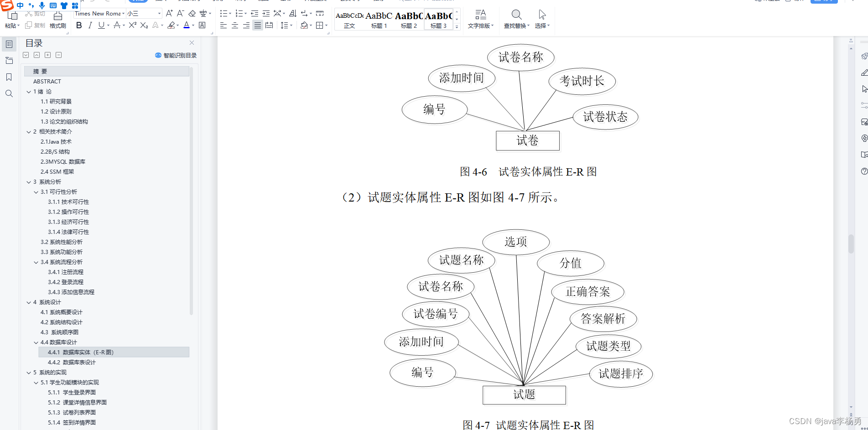
Task: Open the search sidebar icon
Action: point(9,93)
